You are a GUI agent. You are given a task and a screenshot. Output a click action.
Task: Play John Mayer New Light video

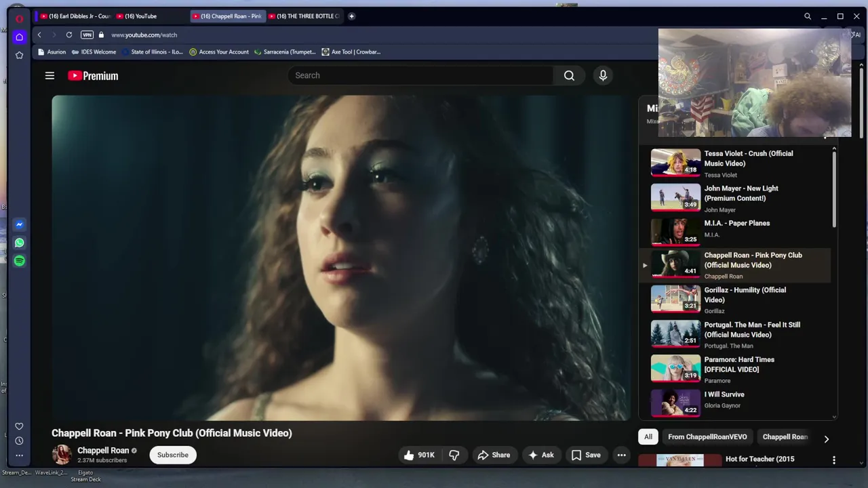(736, 198)
